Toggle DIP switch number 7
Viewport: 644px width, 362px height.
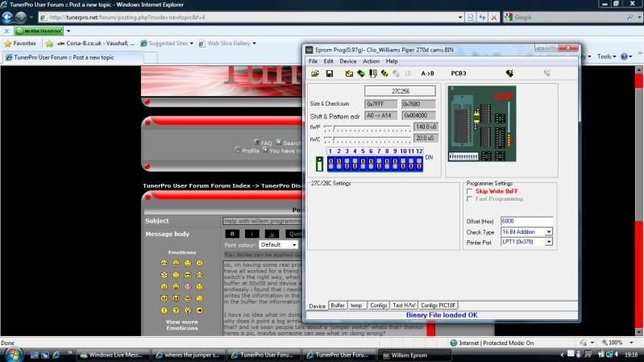[379, 164]
